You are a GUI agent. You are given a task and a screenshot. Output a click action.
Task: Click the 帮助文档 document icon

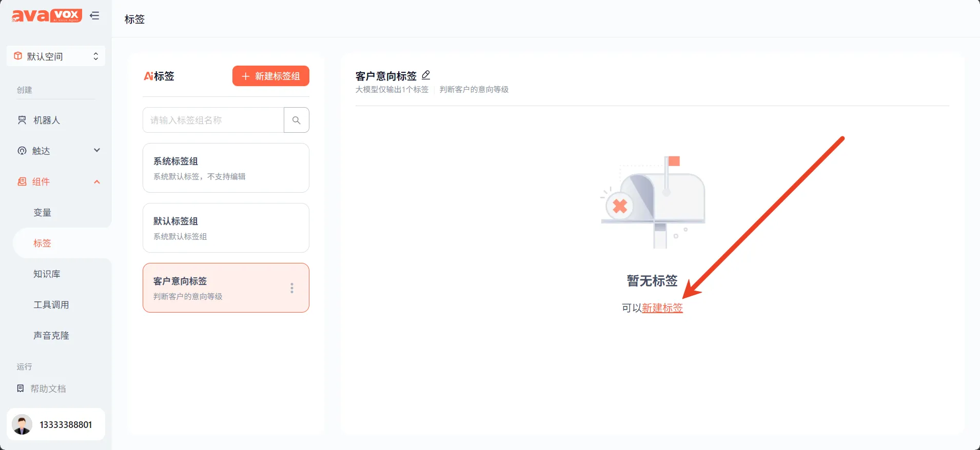(x=21, y=388)
